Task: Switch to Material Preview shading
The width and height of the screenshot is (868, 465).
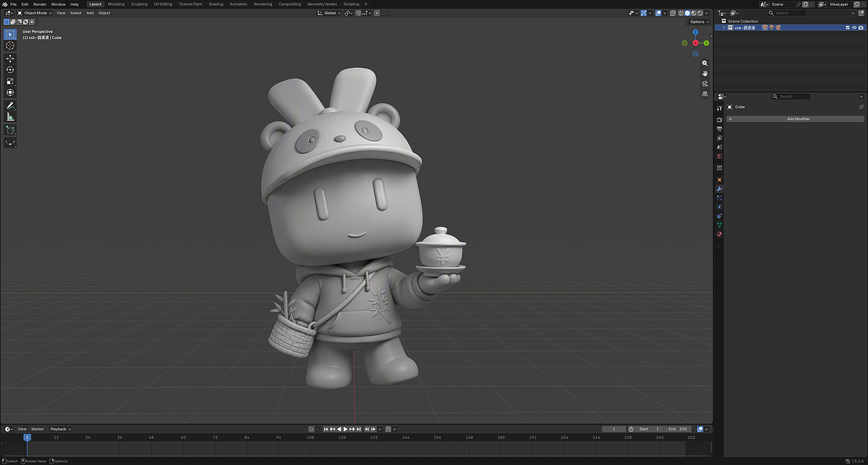Action: tap(693, 13)
